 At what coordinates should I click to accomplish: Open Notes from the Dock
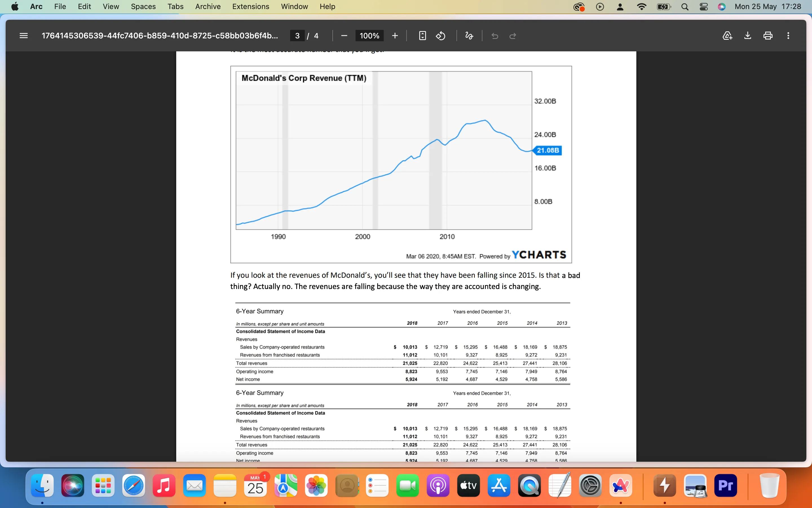225,485
